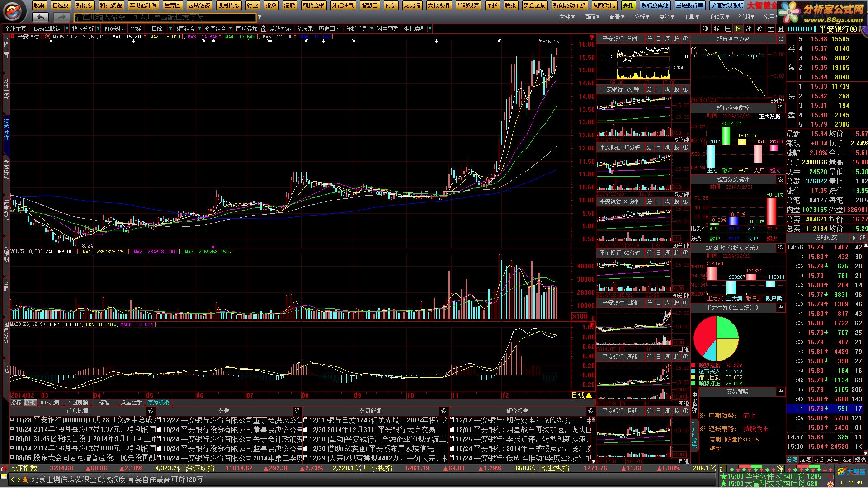Click the 线 line drawing tool icon
The image size is (868, 488).
(x=749, y=29)
